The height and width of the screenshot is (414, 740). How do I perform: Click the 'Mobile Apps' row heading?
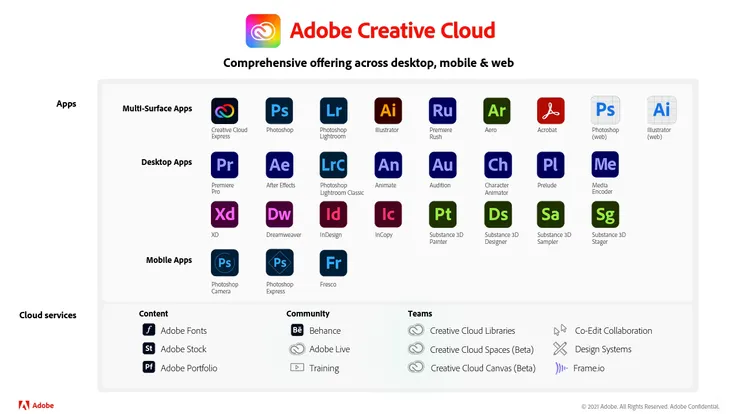point(169,260)
